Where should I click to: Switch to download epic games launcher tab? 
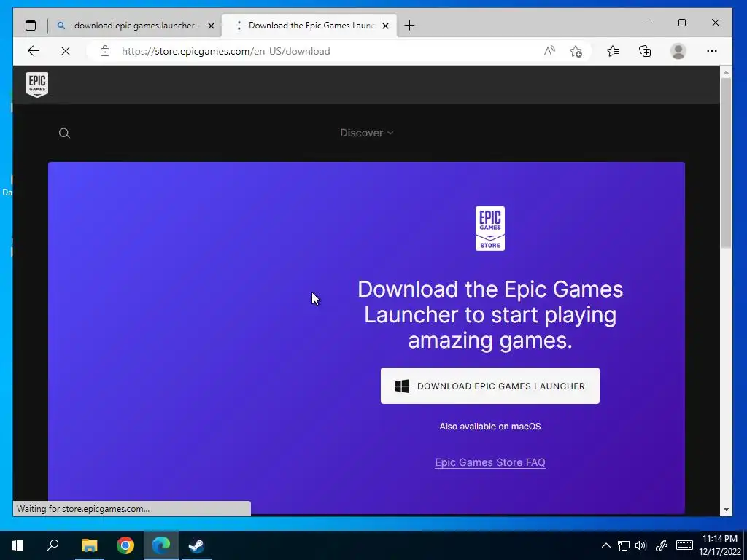134,26
